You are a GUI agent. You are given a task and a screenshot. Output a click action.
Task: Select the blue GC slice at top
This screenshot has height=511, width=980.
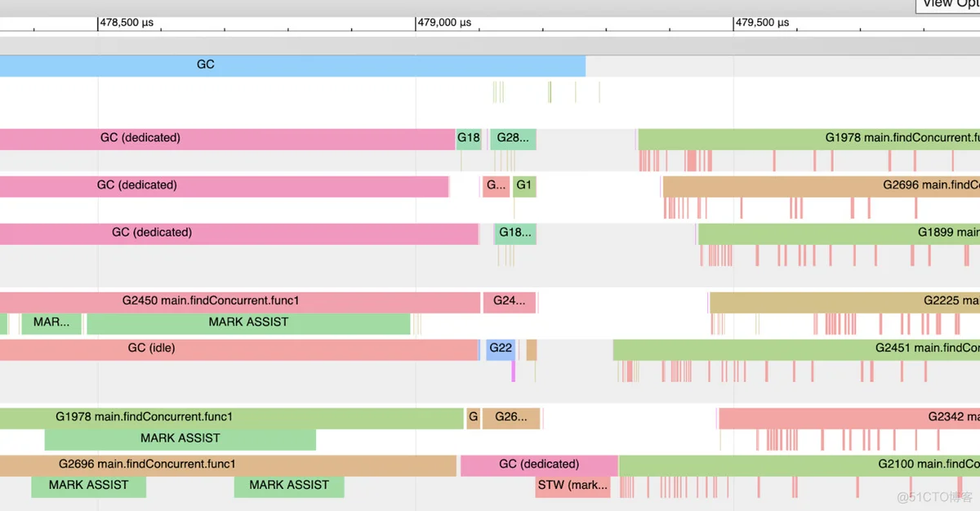[x=292, y=65]
